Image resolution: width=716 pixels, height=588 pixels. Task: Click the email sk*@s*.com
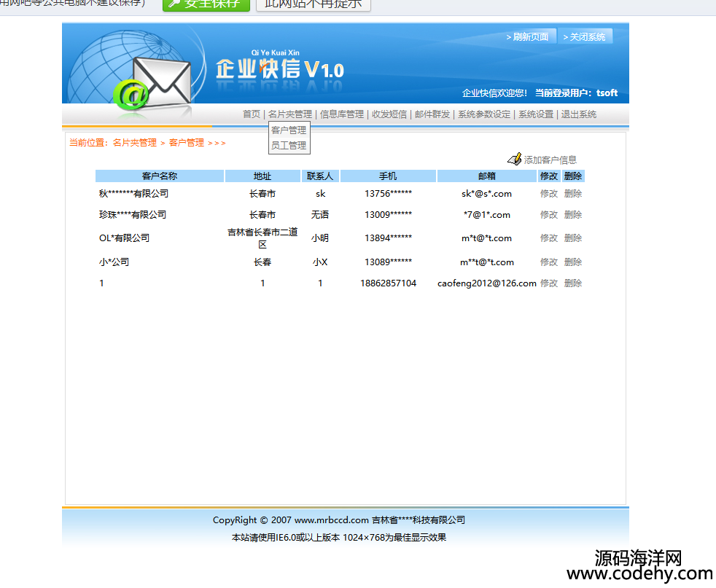pyautogui.click(x=487, y=193)
